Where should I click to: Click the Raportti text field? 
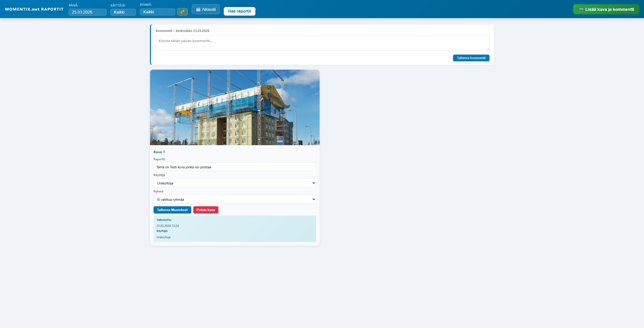pyautogui.click(x=235, y=167)
